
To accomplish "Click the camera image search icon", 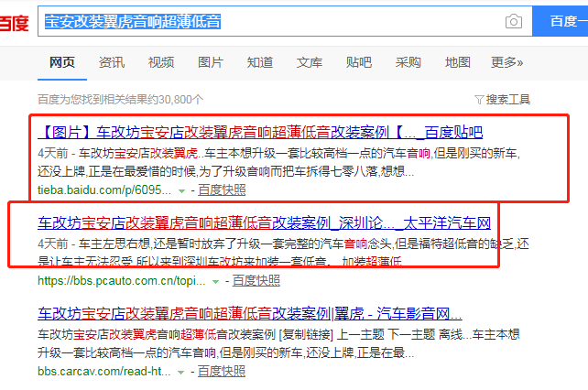I will click(514, 21).
